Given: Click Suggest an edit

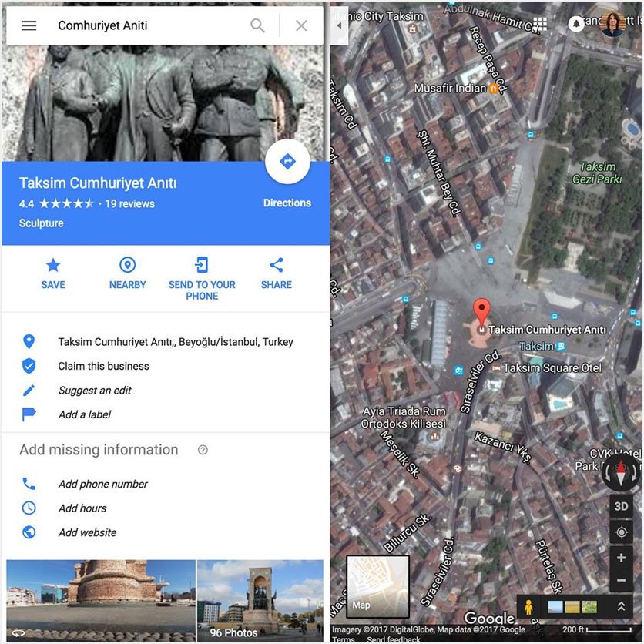Looking at the screenshot, I should tap(95, 391).
